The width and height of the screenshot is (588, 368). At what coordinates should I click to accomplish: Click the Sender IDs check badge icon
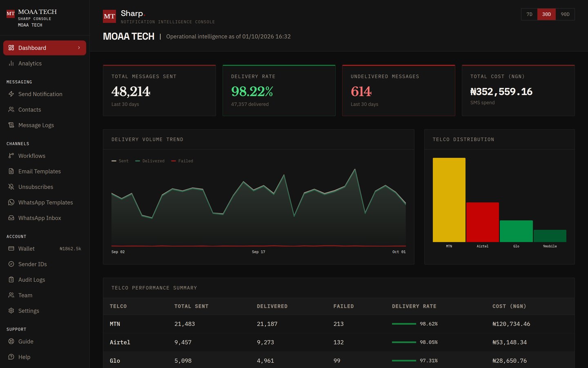click(11, 264)
